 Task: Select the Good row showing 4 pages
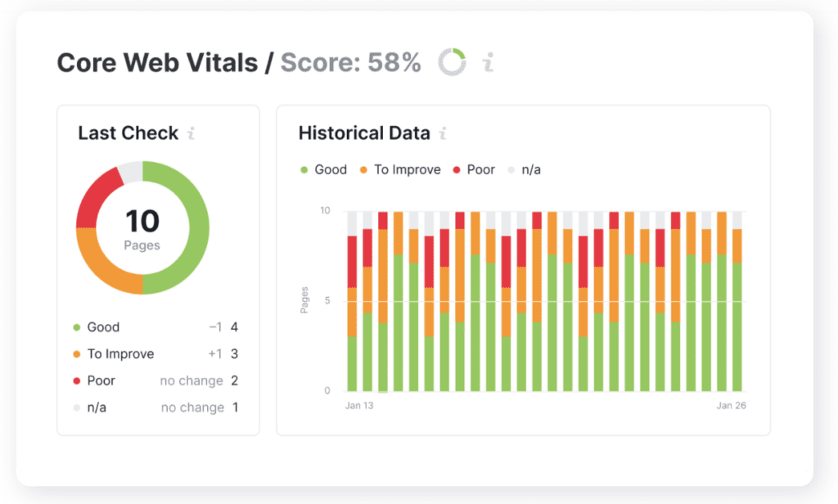tap(155, 327)
